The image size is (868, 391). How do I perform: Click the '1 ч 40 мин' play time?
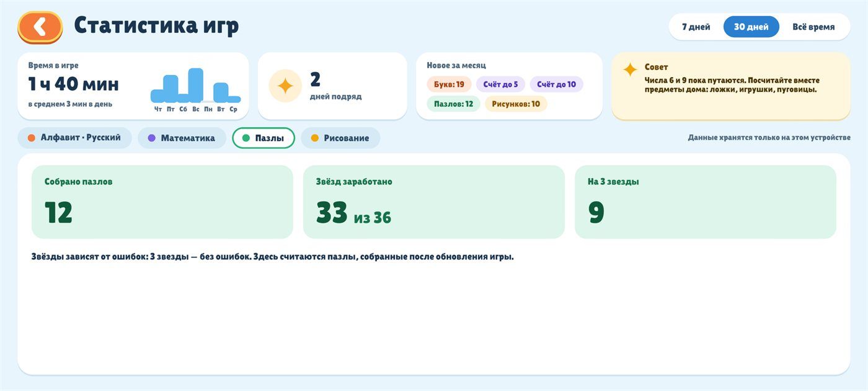point(73,84)
